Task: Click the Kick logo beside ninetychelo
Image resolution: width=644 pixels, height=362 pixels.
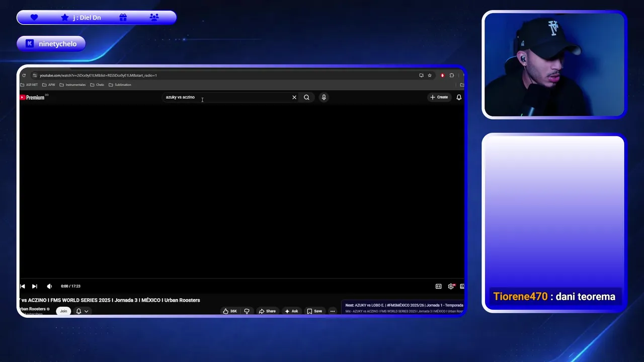Action: coord(30,44)
